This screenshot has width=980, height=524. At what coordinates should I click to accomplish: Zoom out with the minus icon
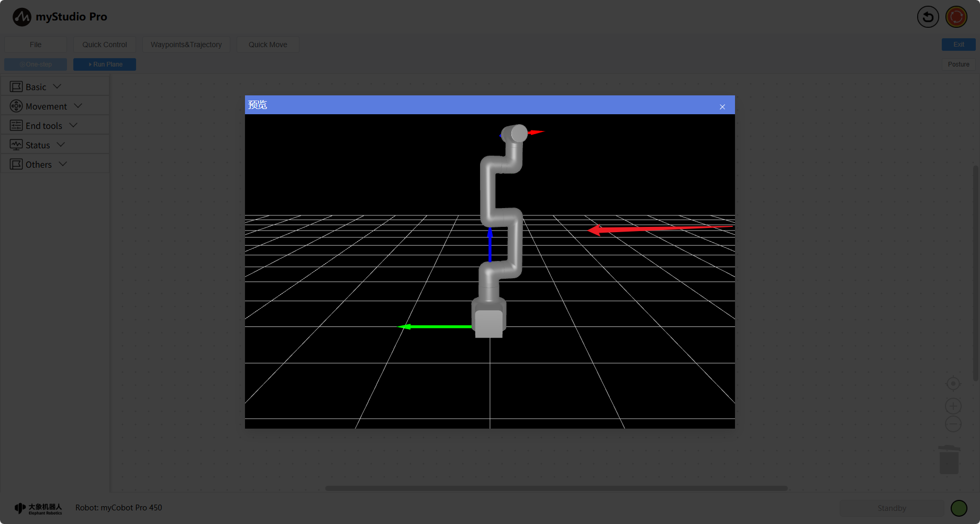[x=953, y=424]
